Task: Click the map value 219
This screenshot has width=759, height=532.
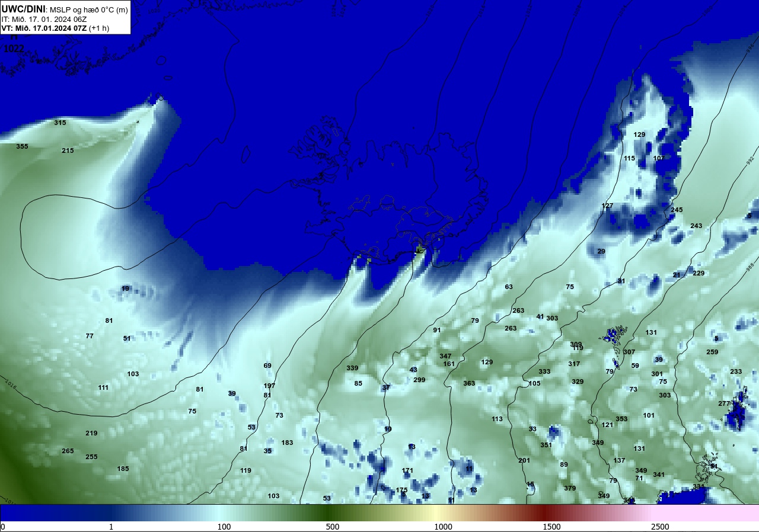Action: 91,433
